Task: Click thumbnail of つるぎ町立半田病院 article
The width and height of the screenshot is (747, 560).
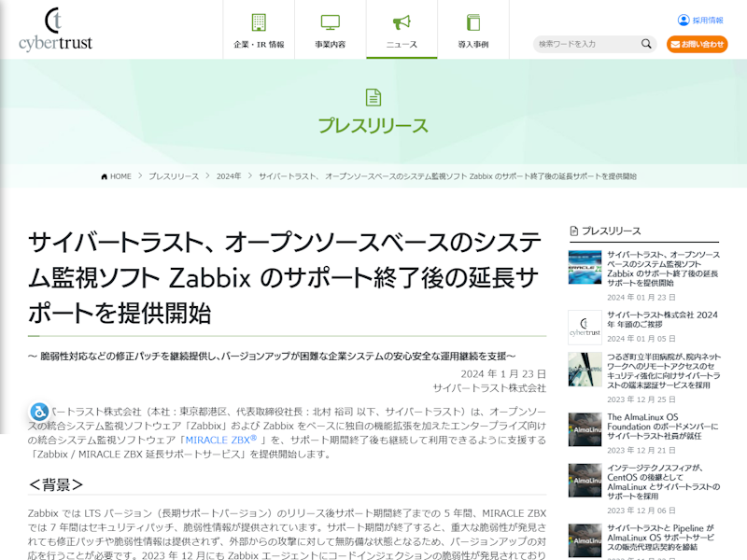Action: [x=585, y=369]
